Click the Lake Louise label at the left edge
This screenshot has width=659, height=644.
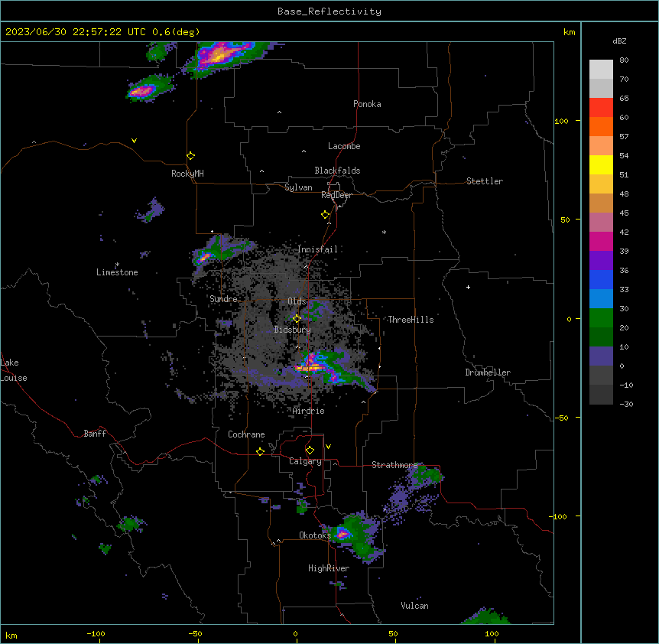pos(14,370)
